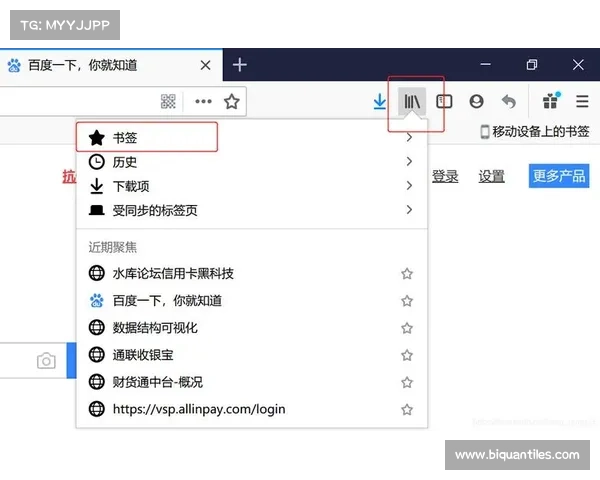
Task: Toggle bookmark star for 财货通中台-概况
Action: point(407,382)
